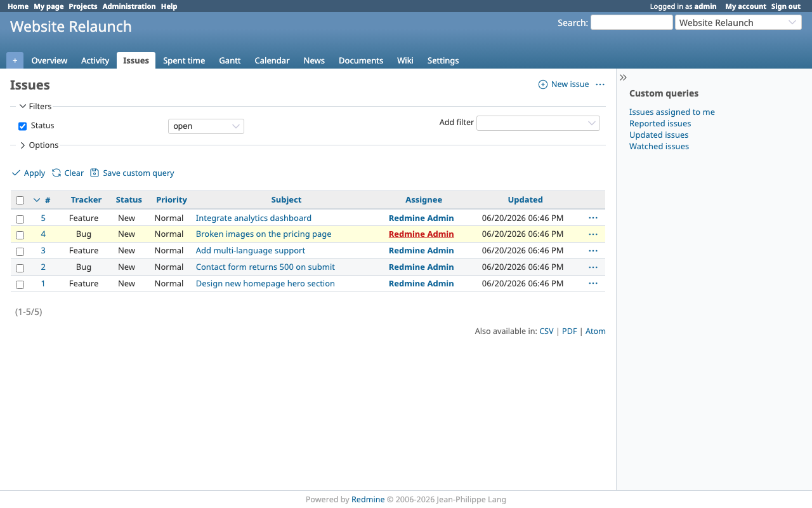812x508 pixels.
Task: Click the New issue button
Action: pos(564,84)
